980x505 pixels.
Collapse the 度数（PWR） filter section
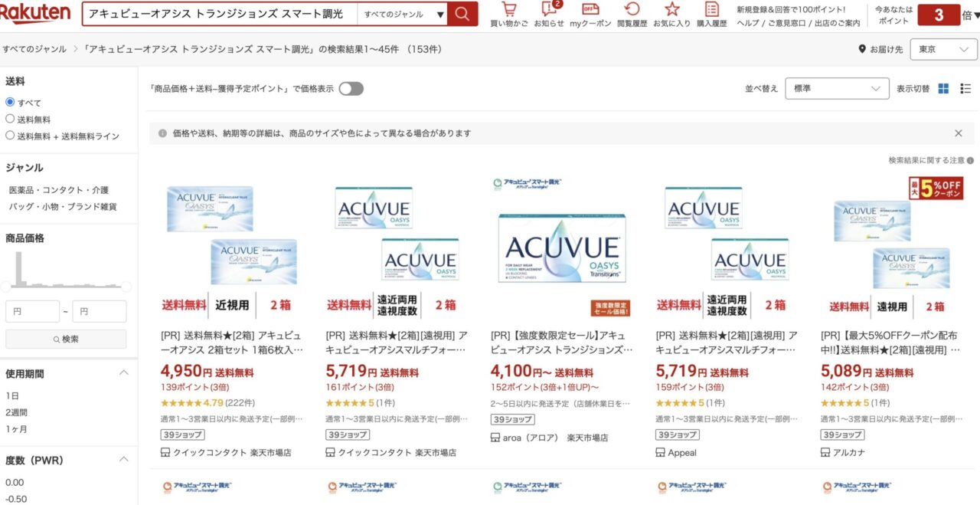(123, 460)
